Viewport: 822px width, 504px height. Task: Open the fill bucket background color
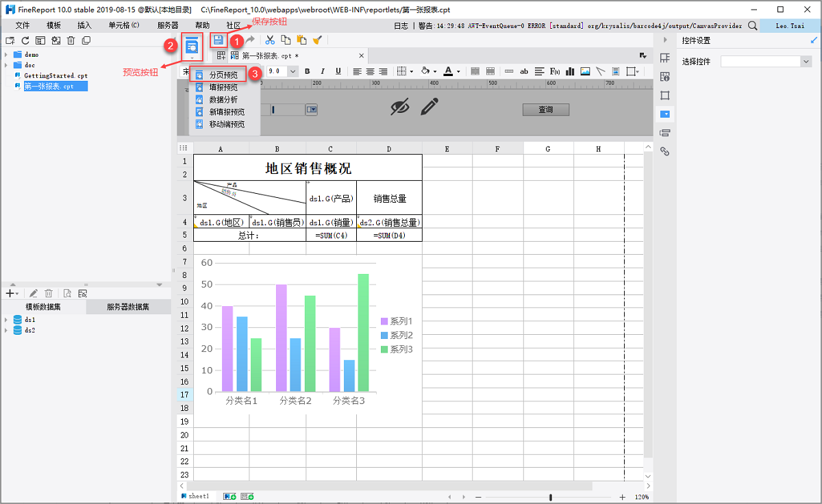425,71
